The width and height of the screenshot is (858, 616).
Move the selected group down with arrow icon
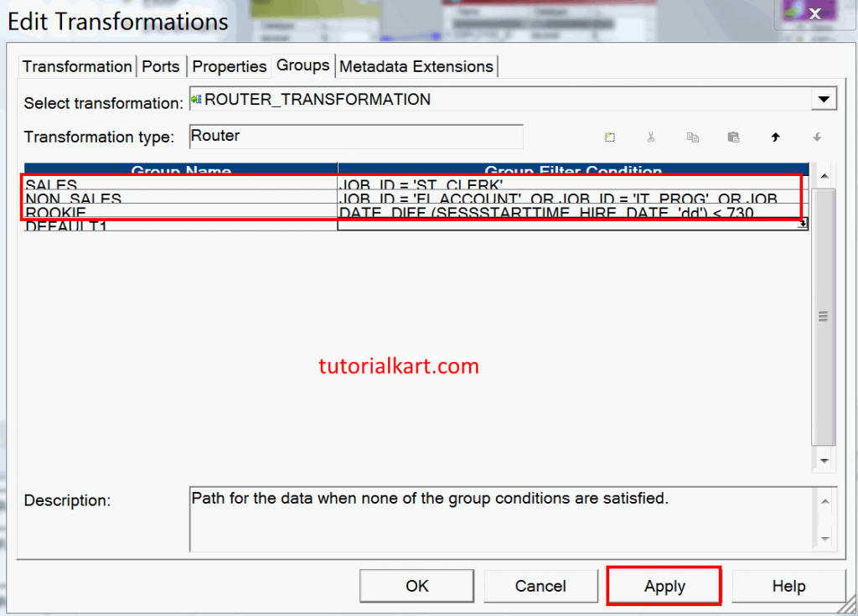coord(817,137)
